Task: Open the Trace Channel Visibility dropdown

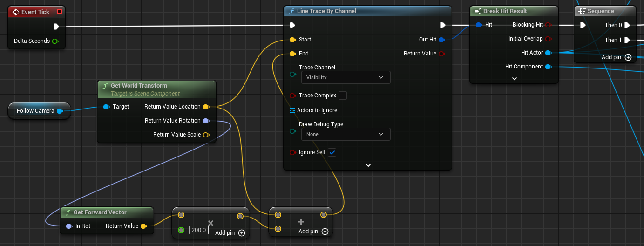Action: point(346,77)
